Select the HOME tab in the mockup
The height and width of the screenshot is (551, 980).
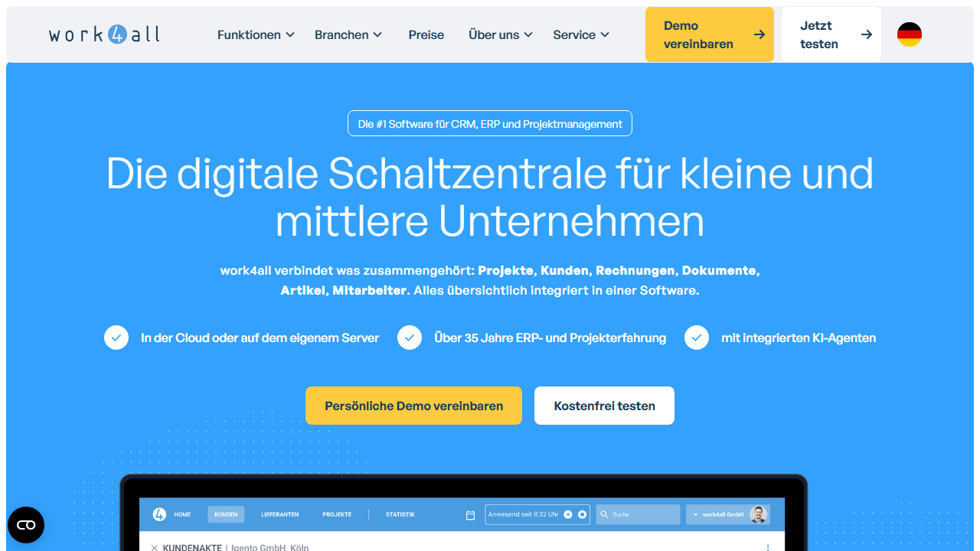pos(182,514)
